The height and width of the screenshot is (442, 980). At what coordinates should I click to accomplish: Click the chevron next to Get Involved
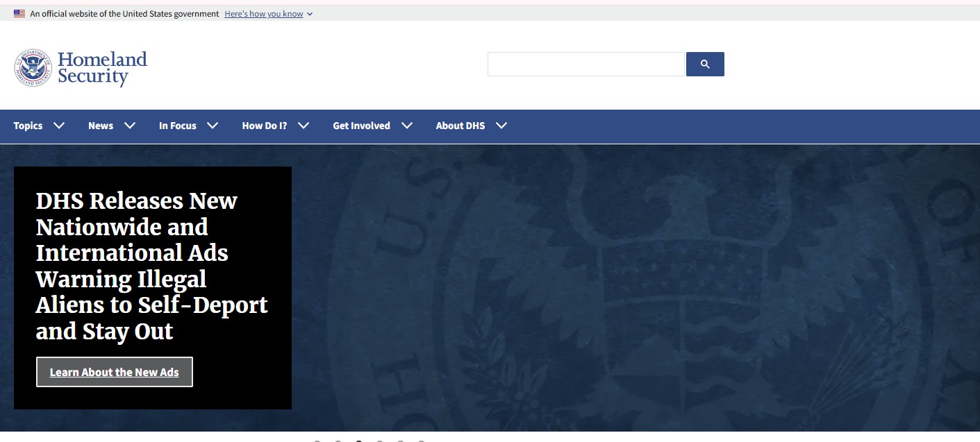coord(407,126)
